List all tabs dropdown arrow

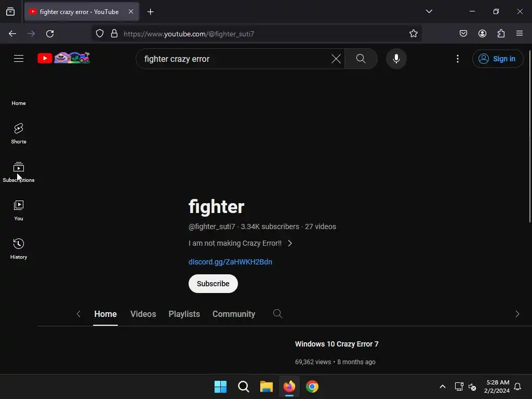tap(429, 11)
